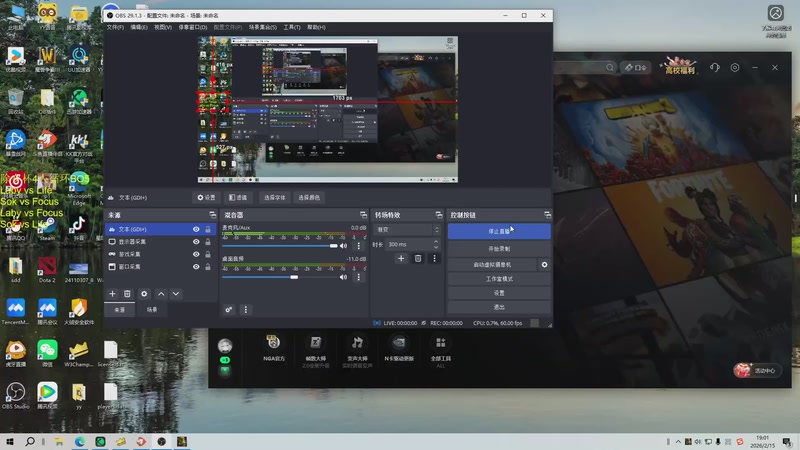Screen dimensions: 800x450
Task: Undock the scene transitions panel
Action: click(x=439, y=215)
